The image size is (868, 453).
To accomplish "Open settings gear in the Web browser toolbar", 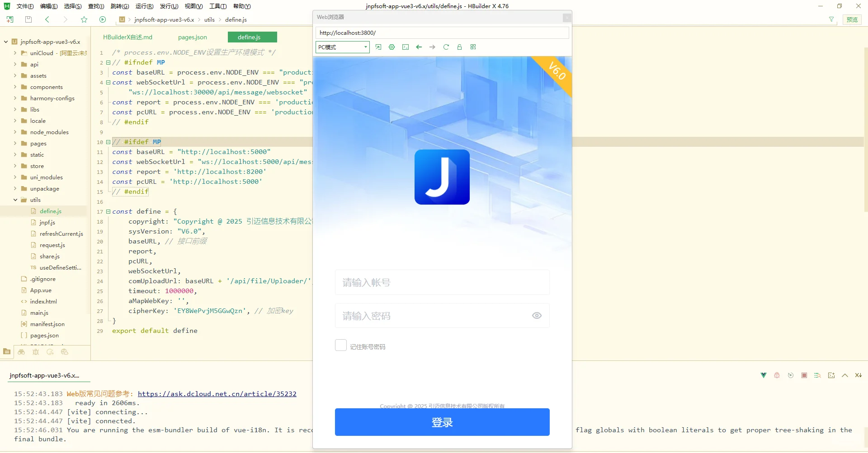I will [392, 47].
